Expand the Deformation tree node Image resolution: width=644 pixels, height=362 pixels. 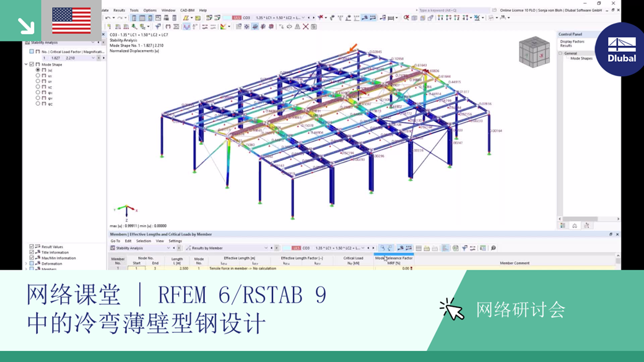pos(26,264)
